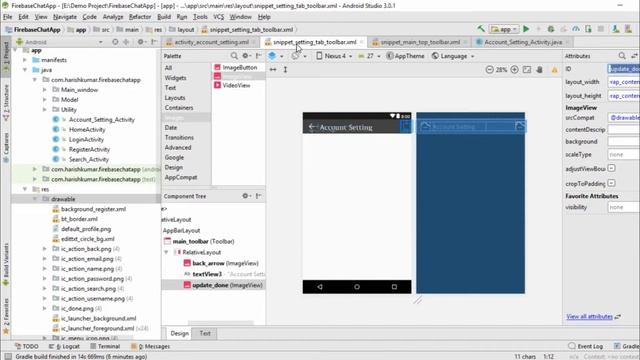
Task: Select VideoView in the Palette
Action: pyautogui.click(x=232, y=85)
